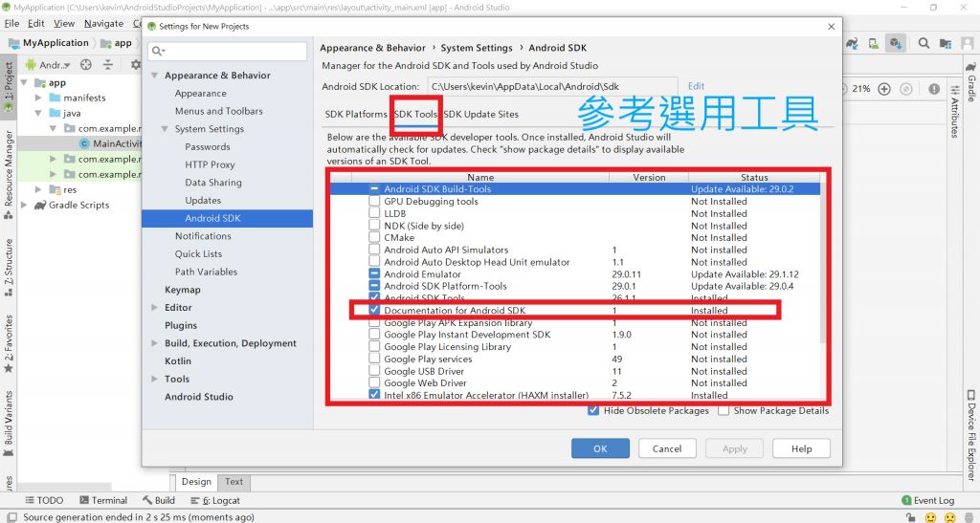The image size is (980, 523).
Task: Open the Gradle side tool window
Action: (x=970, y=83)
